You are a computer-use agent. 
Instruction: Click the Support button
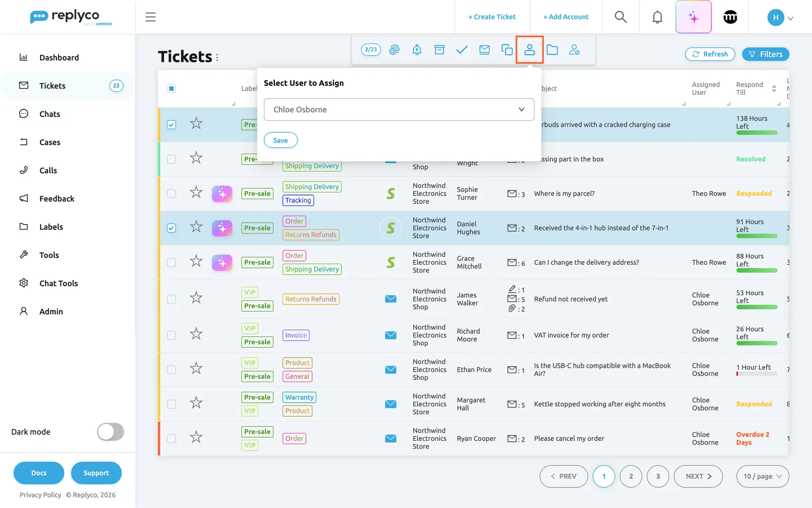pyautogui.click(x=96, y=473)
